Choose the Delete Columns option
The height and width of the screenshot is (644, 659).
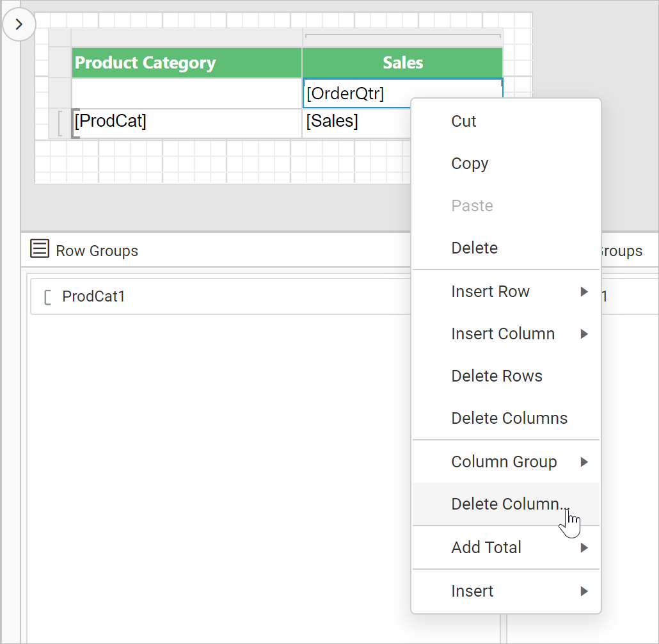click(x=509, y=418)
